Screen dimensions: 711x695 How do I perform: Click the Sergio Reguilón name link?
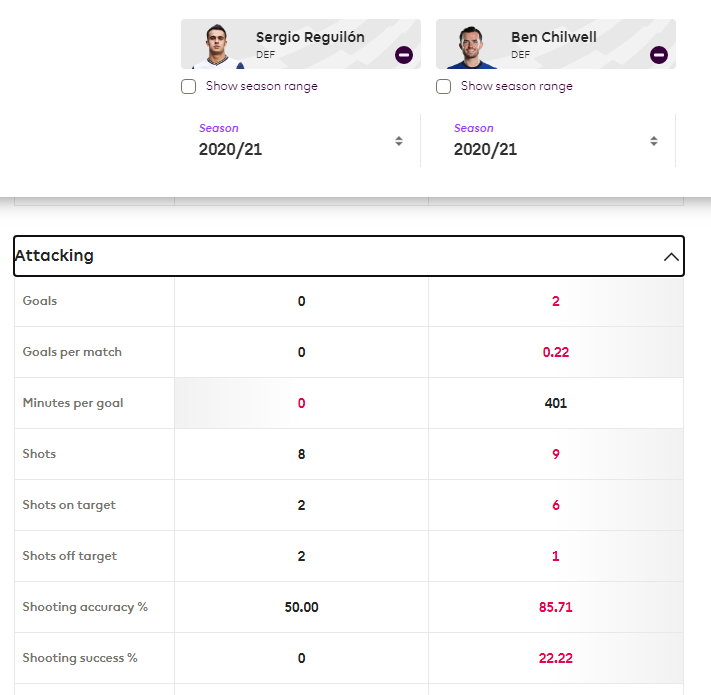(x=310, y=37)
